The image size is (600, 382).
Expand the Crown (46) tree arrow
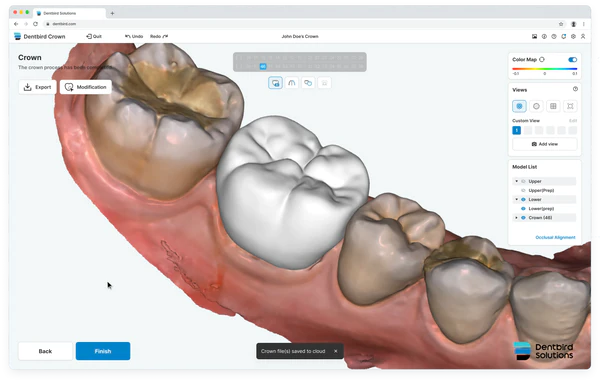pyautogui.click(x=516, y=217)
